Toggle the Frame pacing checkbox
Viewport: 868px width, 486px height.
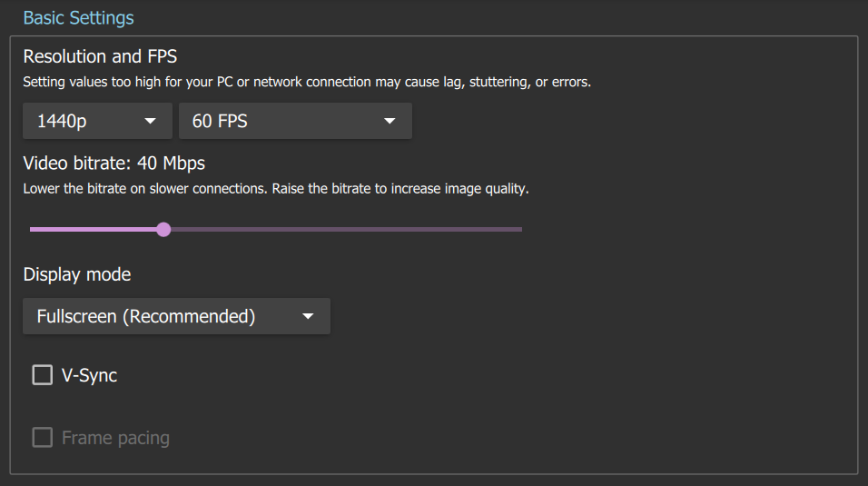click(43, 438)
